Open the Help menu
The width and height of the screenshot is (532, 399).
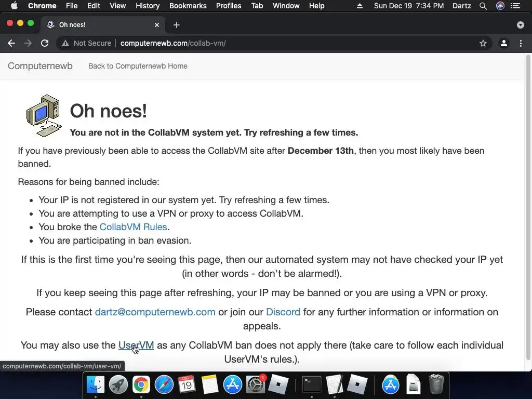click(316, 6)
